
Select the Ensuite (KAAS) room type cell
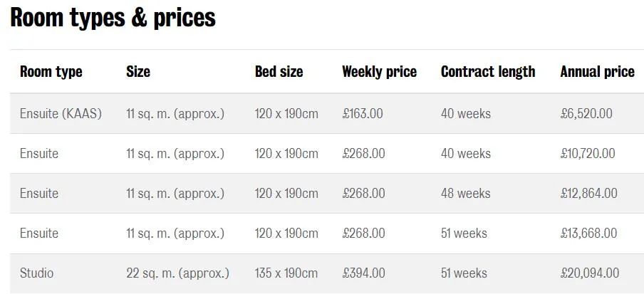pyautogui.click(x=61, y=113)
